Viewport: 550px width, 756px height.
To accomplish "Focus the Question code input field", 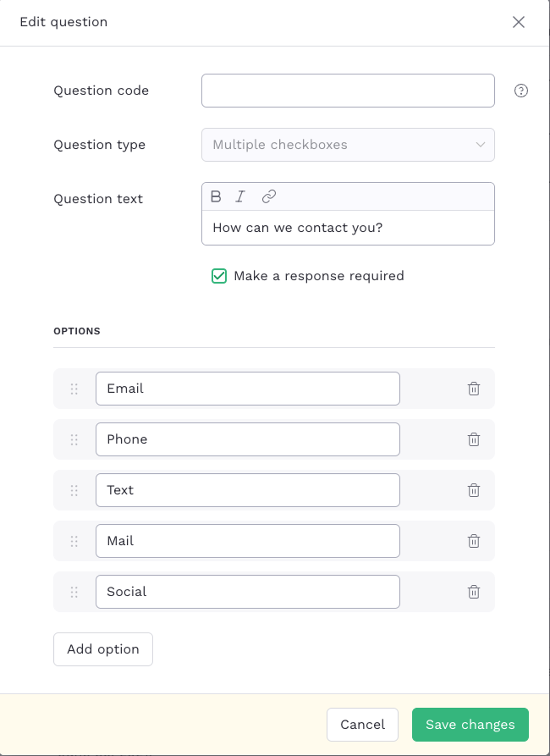I will coord(348,91).
